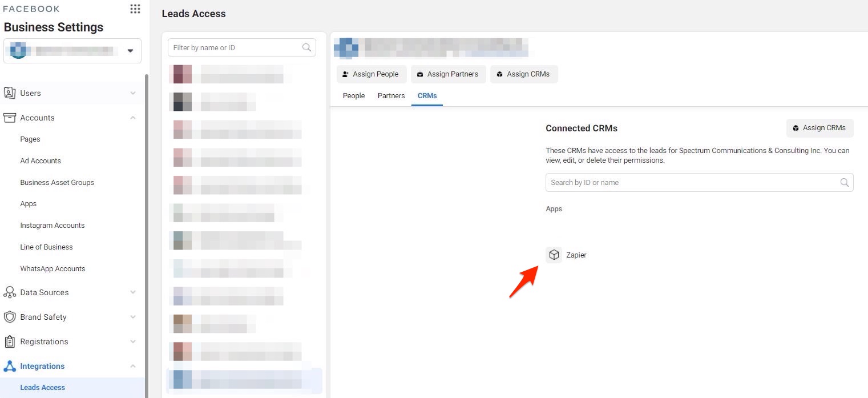Viewport: 868px width, 398px height.
Task: Open Ad Accounts in the sidebar
Action: click(41, 161)
